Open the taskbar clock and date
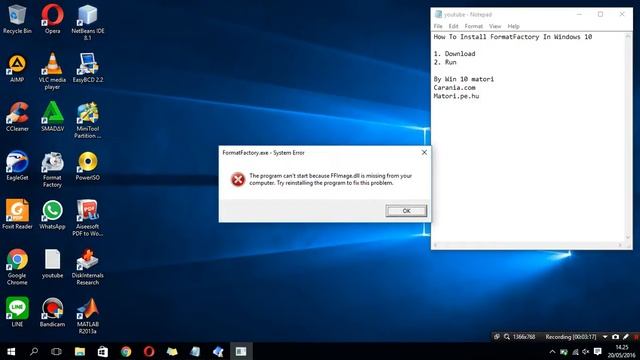640x360 pixels. 622,351
